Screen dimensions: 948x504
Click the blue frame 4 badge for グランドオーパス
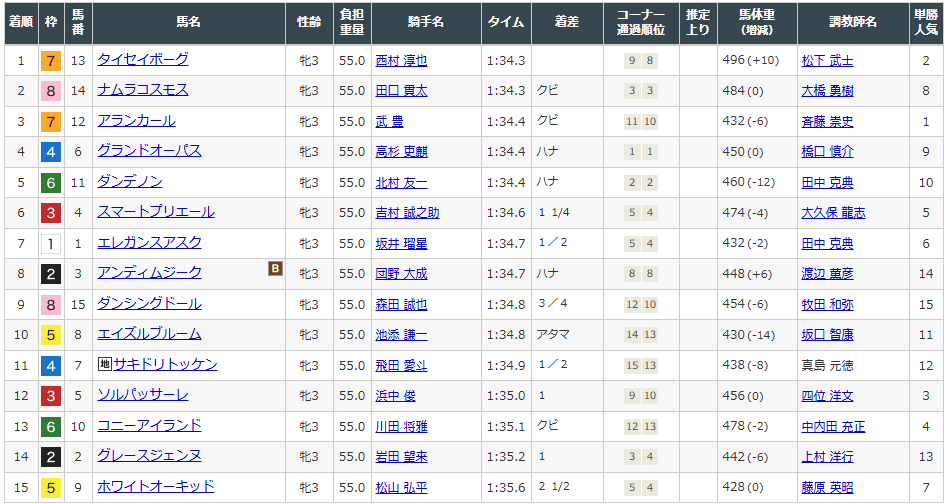pos(50,152)
